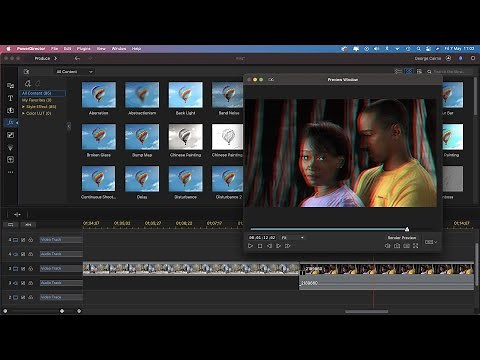Screen dimensions: 480x360
Task: Open the Plugins menu
Action: tap(83, 49)
